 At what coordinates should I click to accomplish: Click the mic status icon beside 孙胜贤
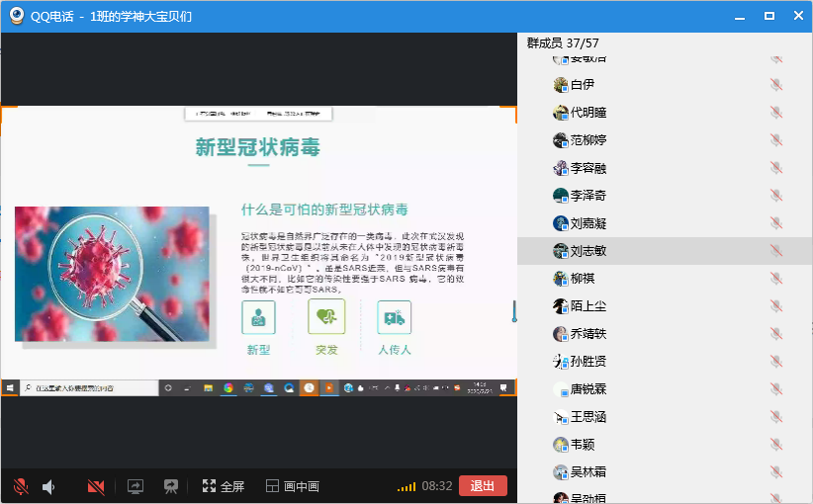[x=775, y=362]
